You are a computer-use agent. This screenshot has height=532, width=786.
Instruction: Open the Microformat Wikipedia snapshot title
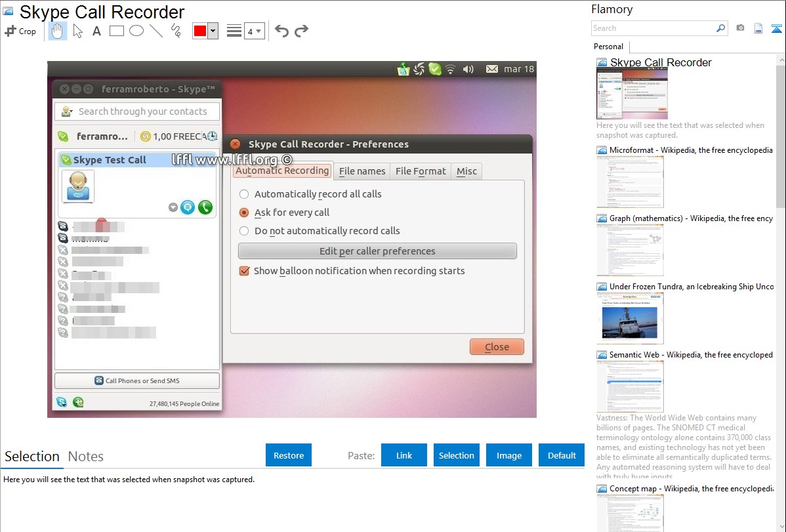(691, 150)
